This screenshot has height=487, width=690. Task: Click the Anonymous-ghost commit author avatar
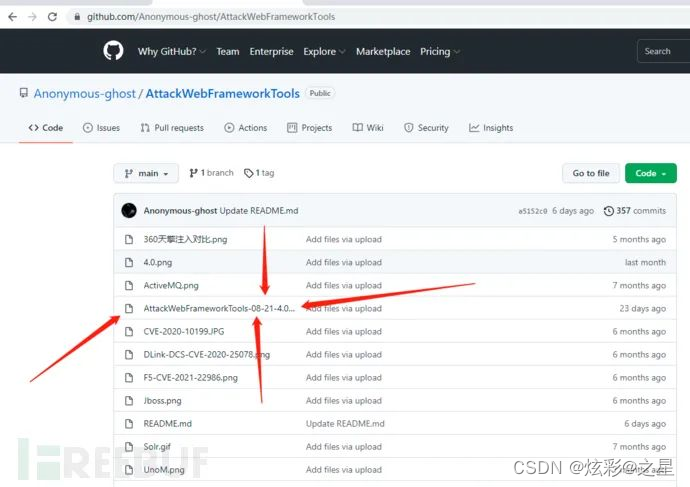[x=129, y=211]
